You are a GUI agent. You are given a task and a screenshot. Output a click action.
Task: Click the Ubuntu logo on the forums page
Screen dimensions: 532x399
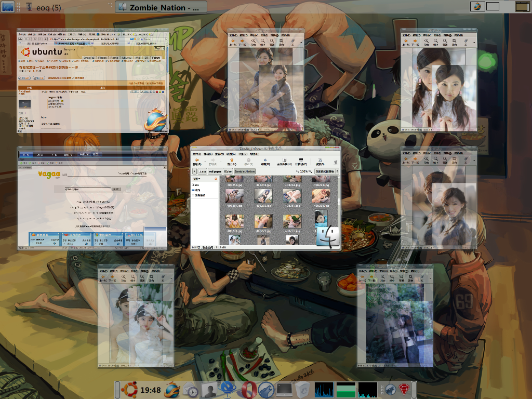point(42,52)
